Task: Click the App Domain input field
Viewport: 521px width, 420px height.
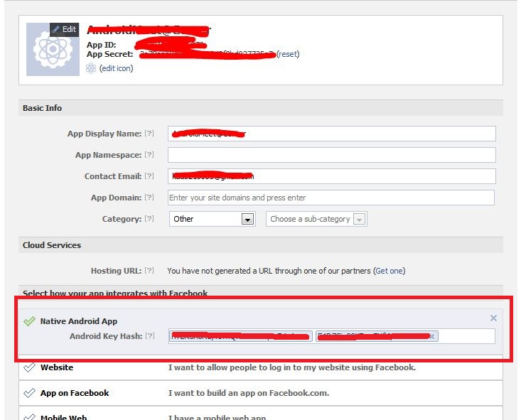Action: tap(331, 198)
